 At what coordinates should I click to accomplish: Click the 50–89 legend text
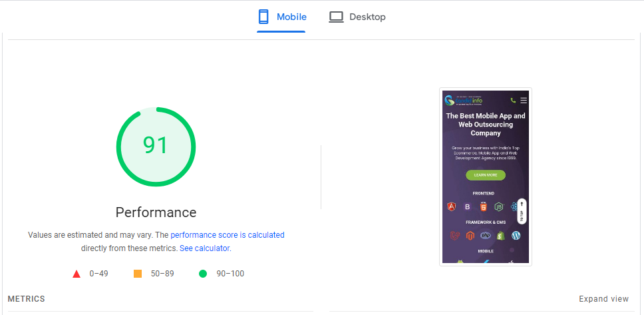(162, 274)
